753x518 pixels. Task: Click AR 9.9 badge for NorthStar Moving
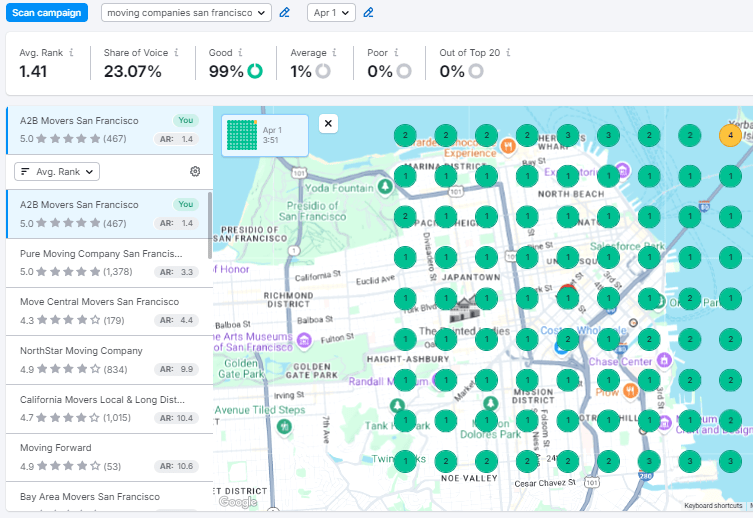point(176,369)
